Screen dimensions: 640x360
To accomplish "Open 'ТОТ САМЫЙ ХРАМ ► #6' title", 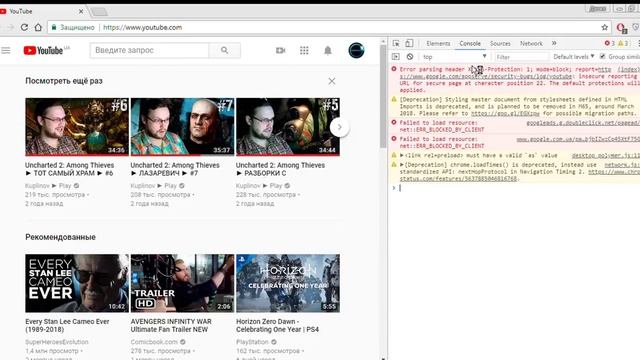I will 69,169.
